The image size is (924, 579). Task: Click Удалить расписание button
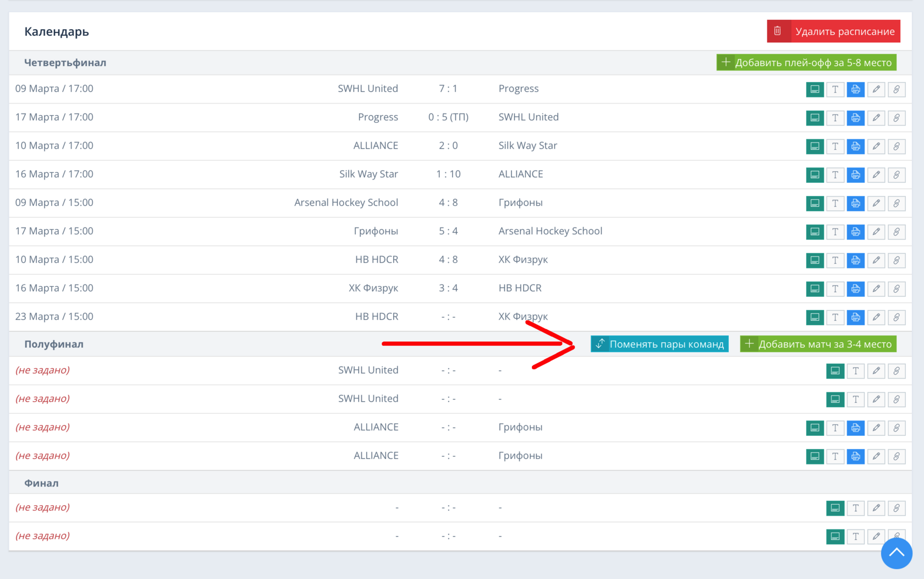(x=833, y=31)
